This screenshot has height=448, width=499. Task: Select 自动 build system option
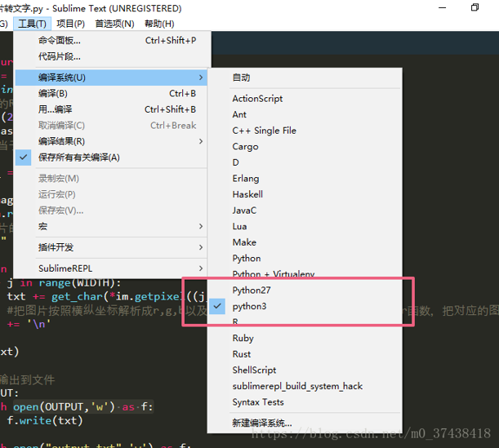click(x=241, y=78)
